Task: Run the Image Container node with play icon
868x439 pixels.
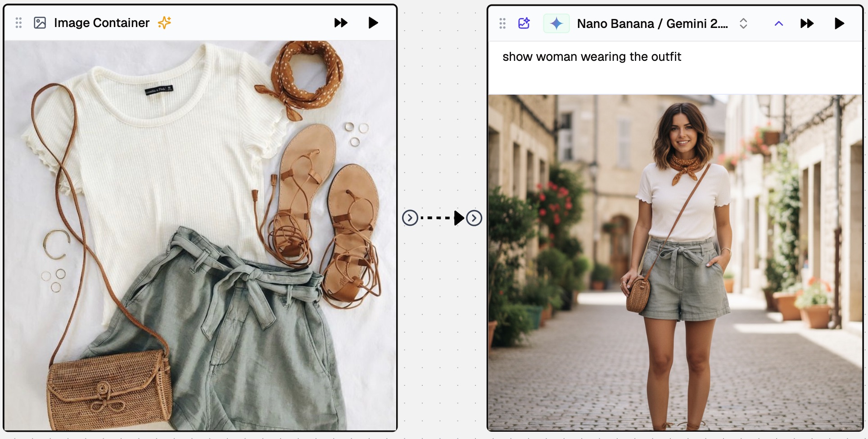Action: coord(373,23)
